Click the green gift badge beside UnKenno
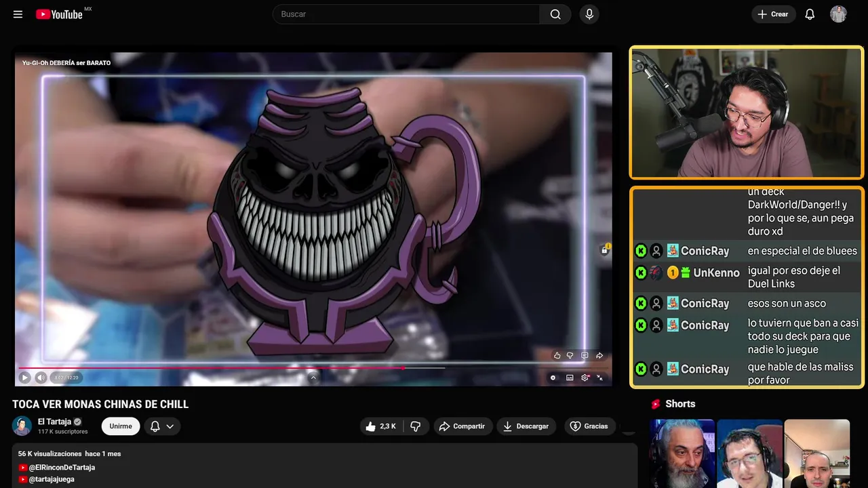 (685, 272)
